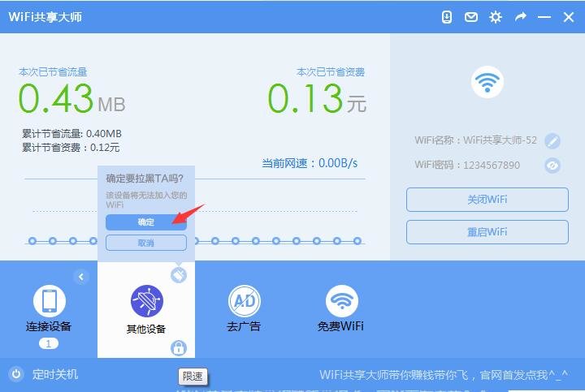Image resolution: width=585 pixels, height=392 pixels.
Task: Click the 当前网速 0.00B/s readout
Action: pyautogui.click(x=310, y=163)
